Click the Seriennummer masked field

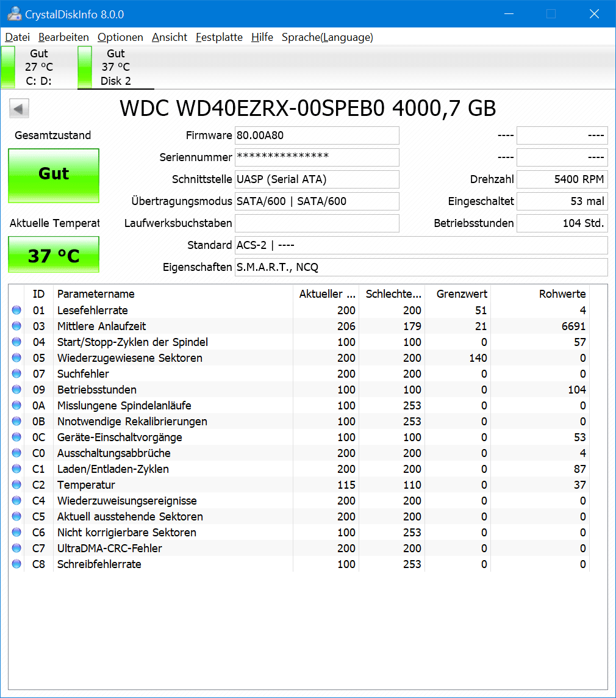[317, 157]
